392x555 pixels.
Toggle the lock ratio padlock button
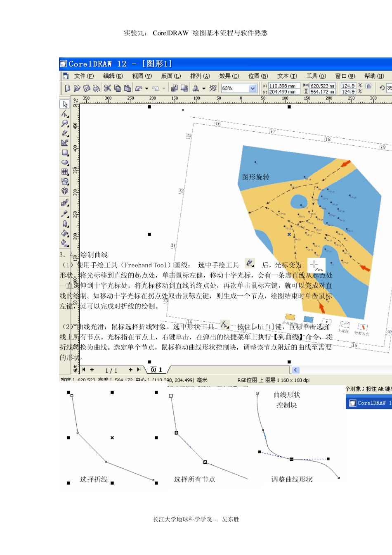[x=368, y=86]
